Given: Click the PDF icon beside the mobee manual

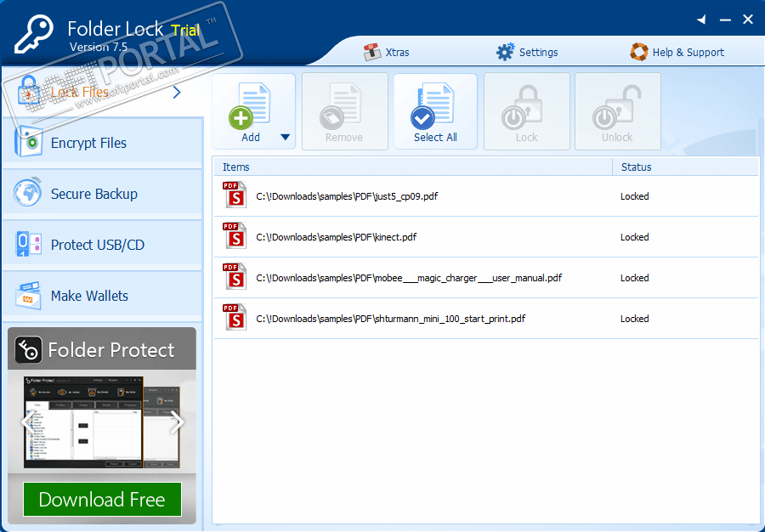Looking at the screenshot, I should (235, 276).
